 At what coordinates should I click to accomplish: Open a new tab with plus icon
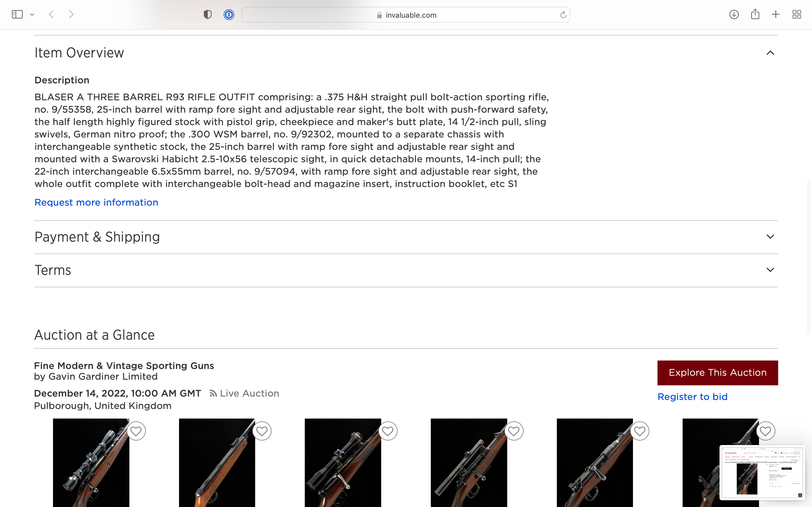776,14
